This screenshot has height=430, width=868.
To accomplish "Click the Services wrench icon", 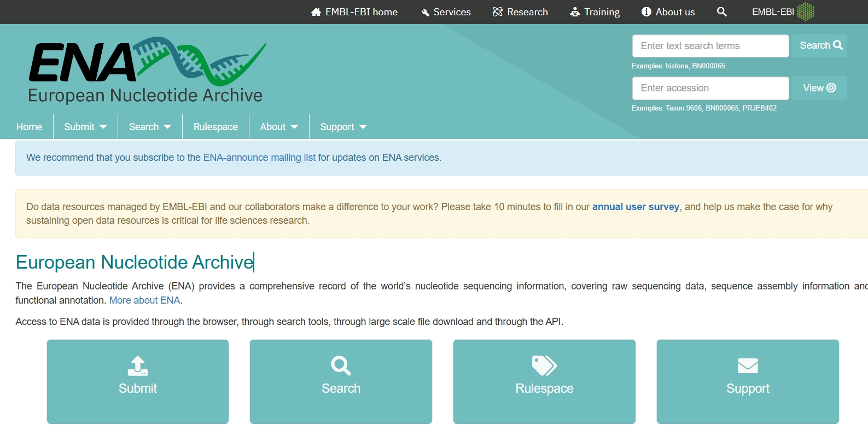I will pos(425,13).
